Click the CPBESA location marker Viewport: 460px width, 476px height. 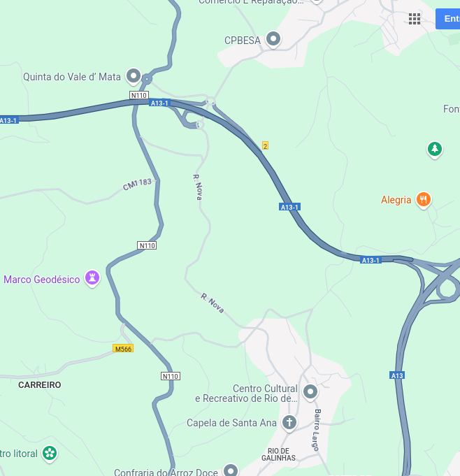coord(273,39)
